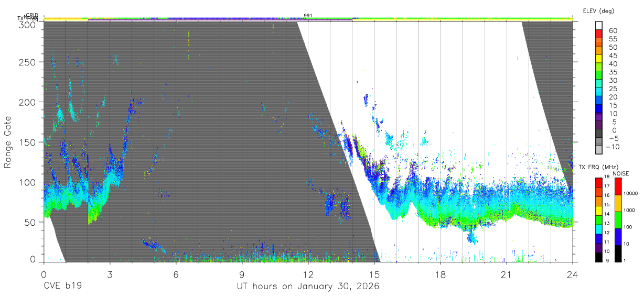
Task: Click the "35" label on the ELEV colorbar
Action: [x=613, y=72]
